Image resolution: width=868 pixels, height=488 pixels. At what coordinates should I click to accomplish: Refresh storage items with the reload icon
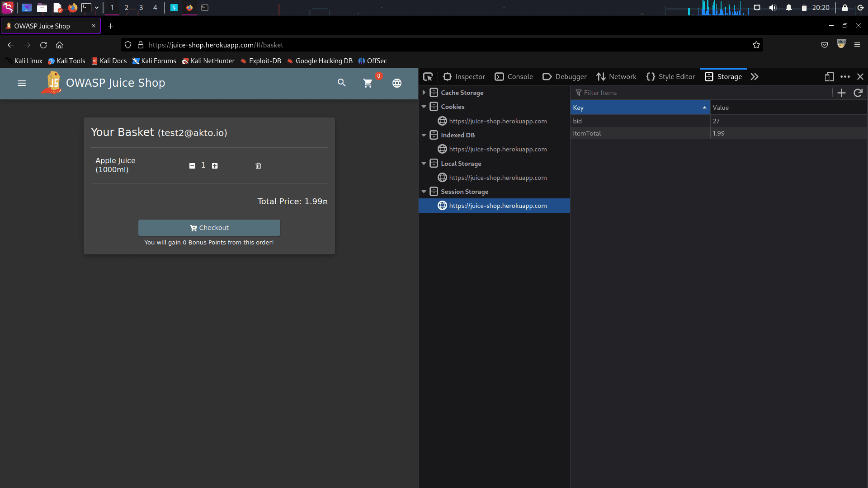858,93
